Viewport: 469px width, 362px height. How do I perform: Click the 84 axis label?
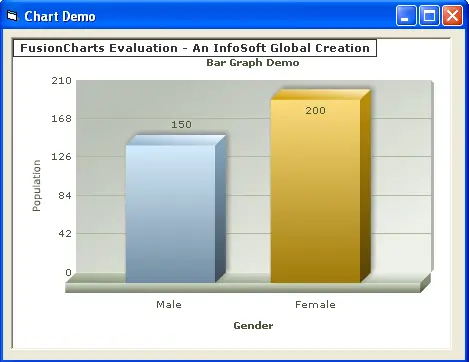tap(65, 195)
